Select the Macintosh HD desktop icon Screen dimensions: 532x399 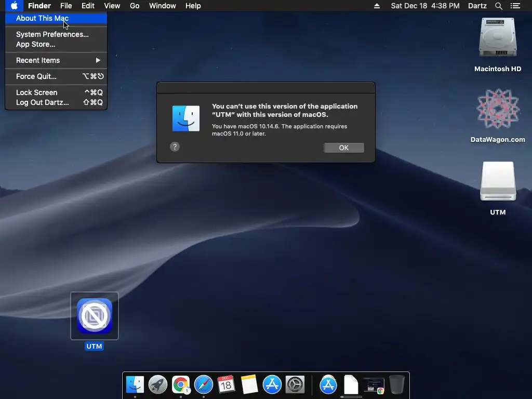[x=498, y=37]
